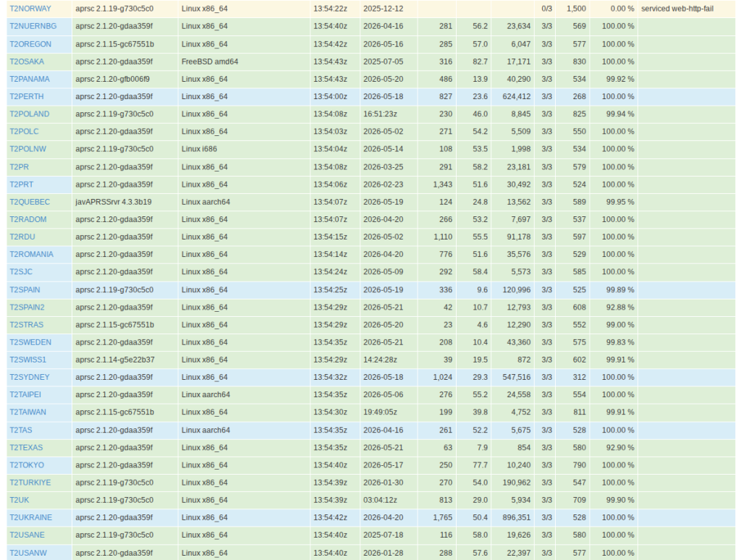Open the T2TEXAS server link
This screenshot has width=741, height=560.
(x=26, y=448)
